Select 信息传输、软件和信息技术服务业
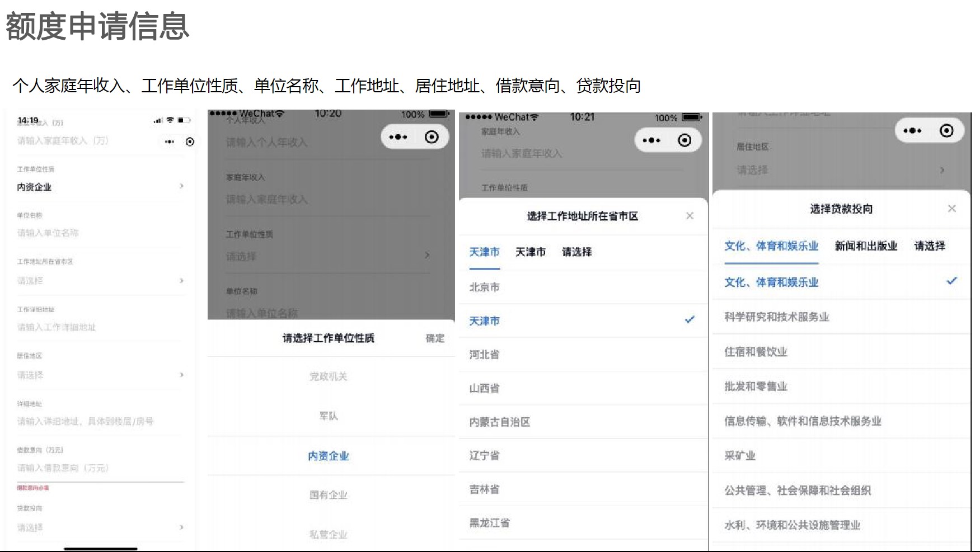The image size is (980, 552). (841, 421)
